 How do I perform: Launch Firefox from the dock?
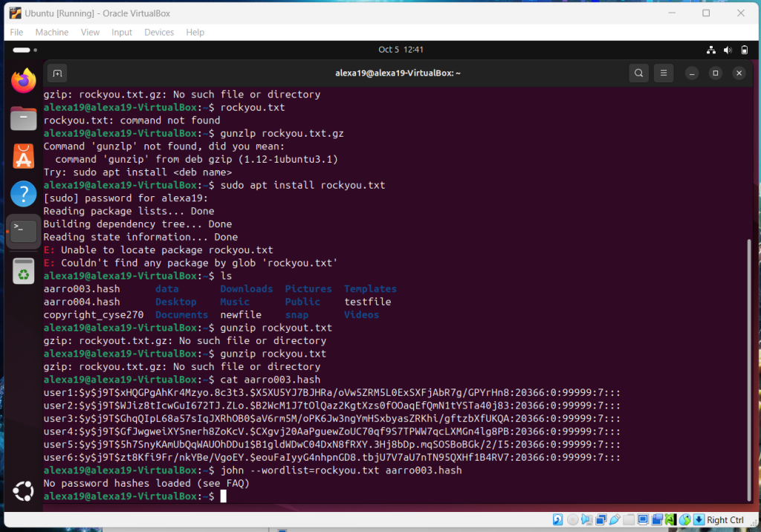[x=24, y=80]
